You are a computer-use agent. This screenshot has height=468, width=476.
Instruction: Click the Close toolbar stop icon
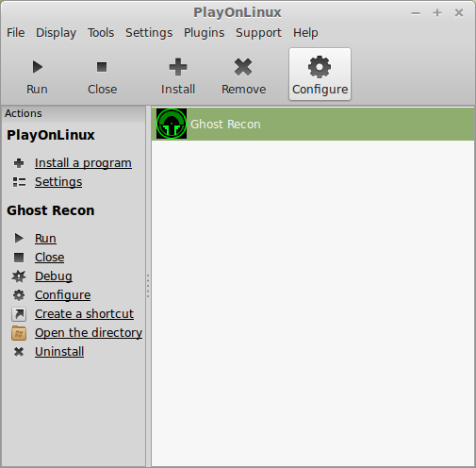(x=102, y=67)
